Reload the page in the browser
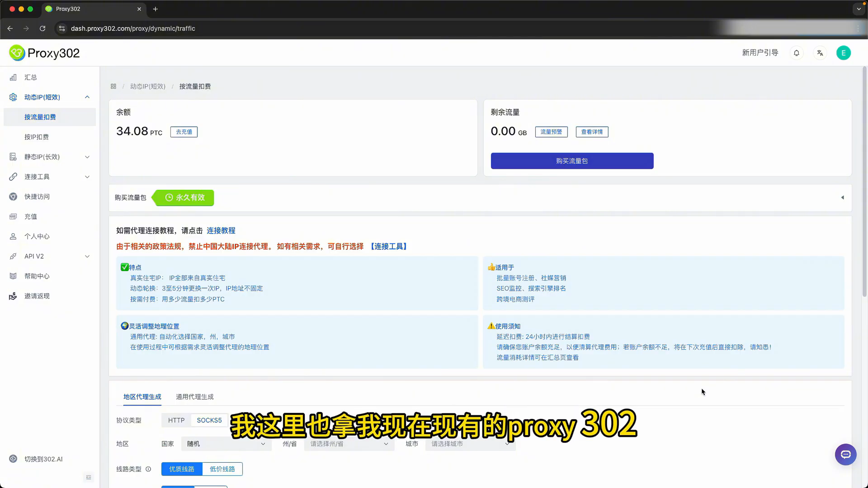868x488 pixels. [x=42, y=28]
